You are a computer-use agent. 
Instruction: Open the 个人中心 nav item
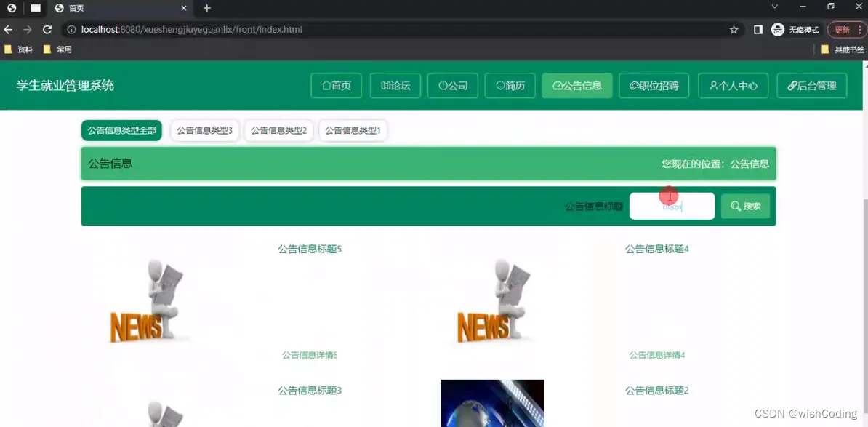pyautogui.click(x=733, y=86)
